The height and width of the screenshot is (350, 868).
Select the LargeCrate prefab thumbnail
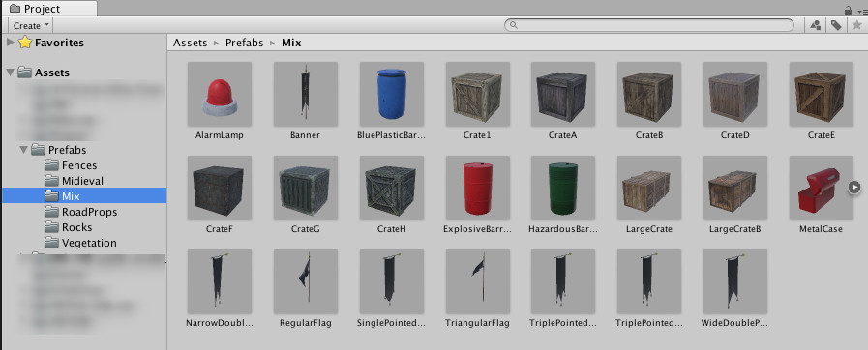tap(649, 188)
